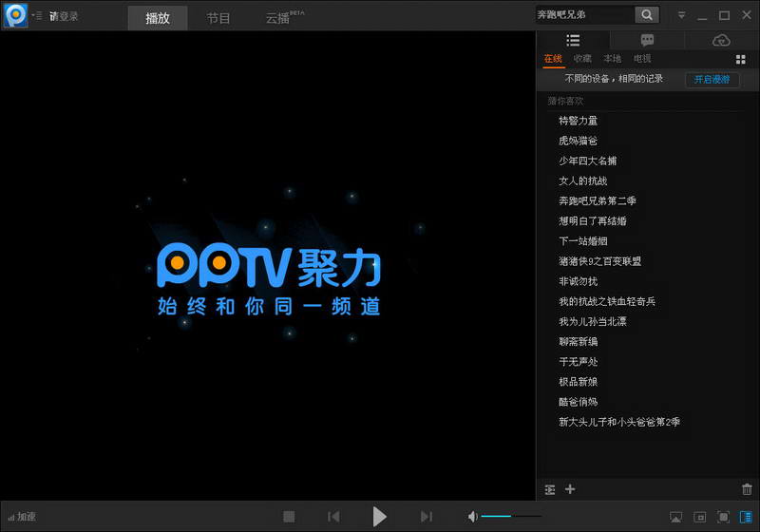
Task: Select 下一站婚姻 in the list
Action: [583, 241]
